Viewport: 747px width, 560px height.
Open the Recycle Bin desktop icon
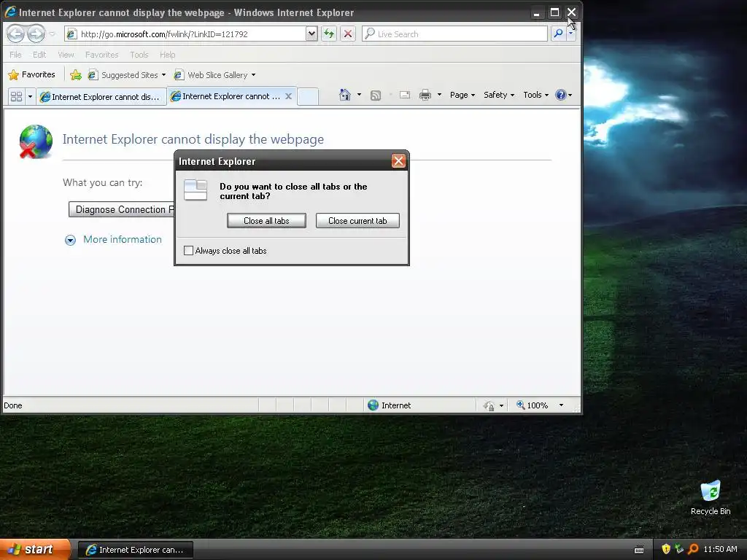click(711, 497)
